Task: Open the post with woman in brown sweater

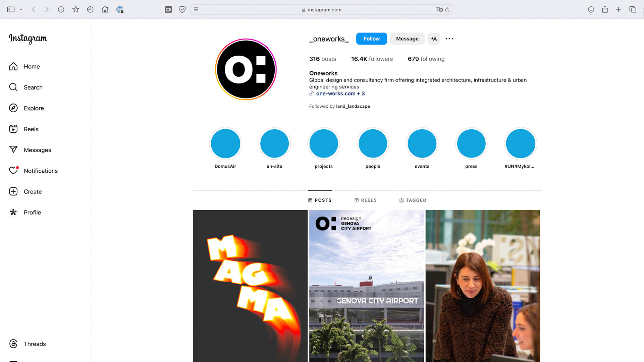Action: 483,286
